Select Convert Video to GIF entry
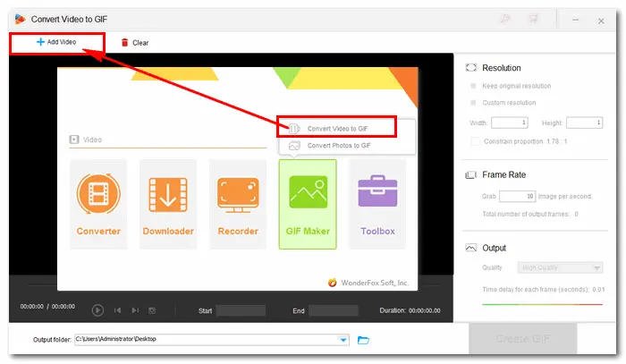Screen dimensions: 626x364 pos(337,129)
